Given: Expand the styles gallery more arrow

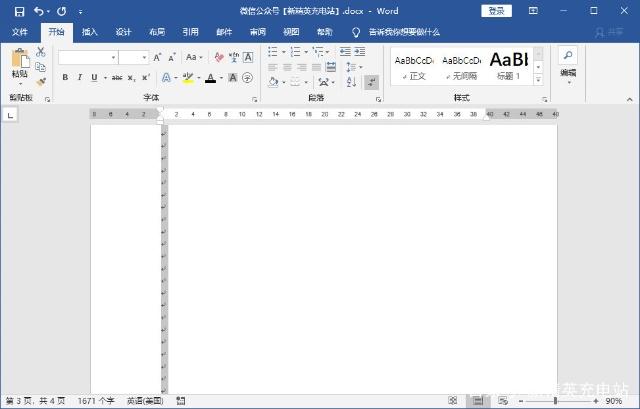Looking at the screenshot, I should (x=538, y=80).
